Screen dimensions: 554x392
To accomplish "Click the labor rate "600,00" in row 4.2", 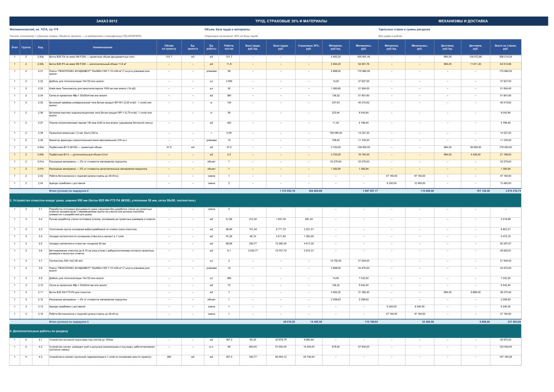I will [253, 347].
